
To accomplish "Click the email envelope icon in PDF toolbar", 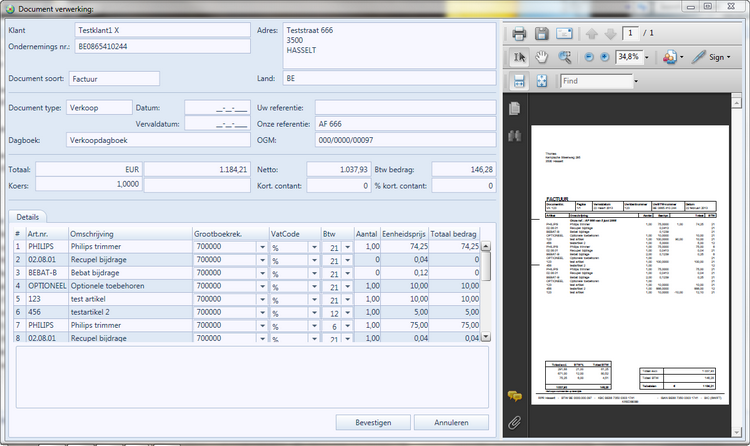I will [564, 33].
